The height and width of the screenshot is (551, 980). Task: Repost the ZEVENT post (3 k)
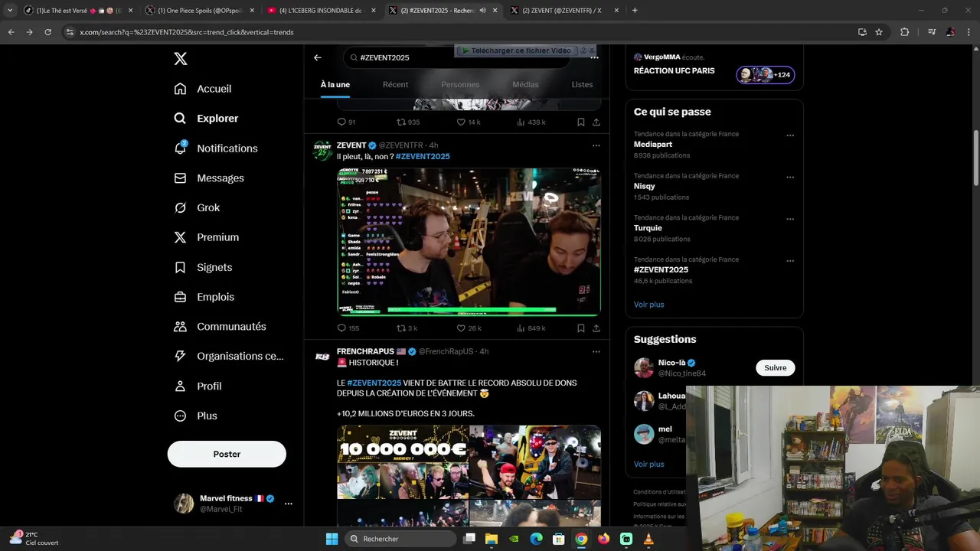(407, 328)
